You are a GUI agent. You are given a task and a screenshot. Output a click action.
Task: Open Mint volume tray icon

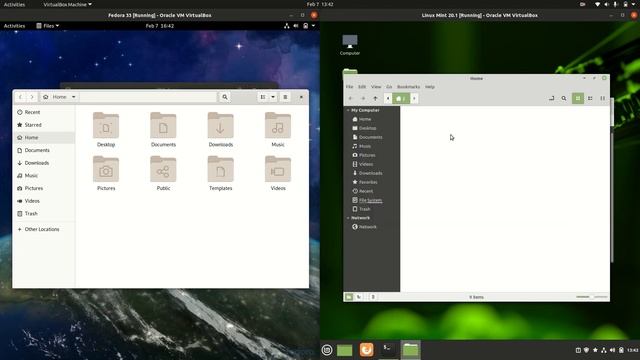coord(612,350)
